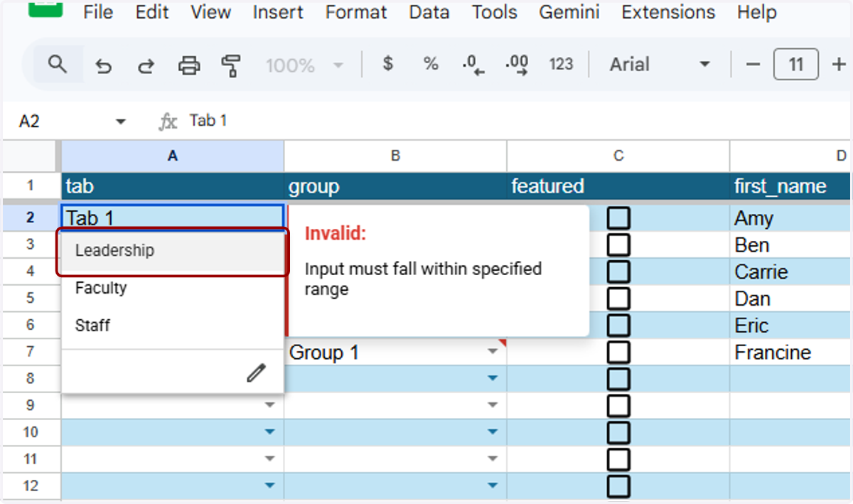Open the Group 1 dropdown in row 7
Screen dimensions: 853x504
click(x=493, y=352)
